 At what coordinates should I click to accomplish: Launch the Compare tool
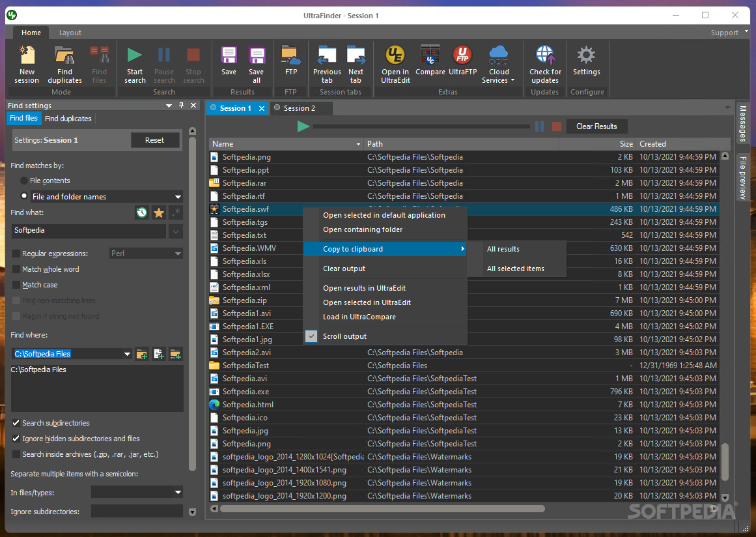(430, 61)
